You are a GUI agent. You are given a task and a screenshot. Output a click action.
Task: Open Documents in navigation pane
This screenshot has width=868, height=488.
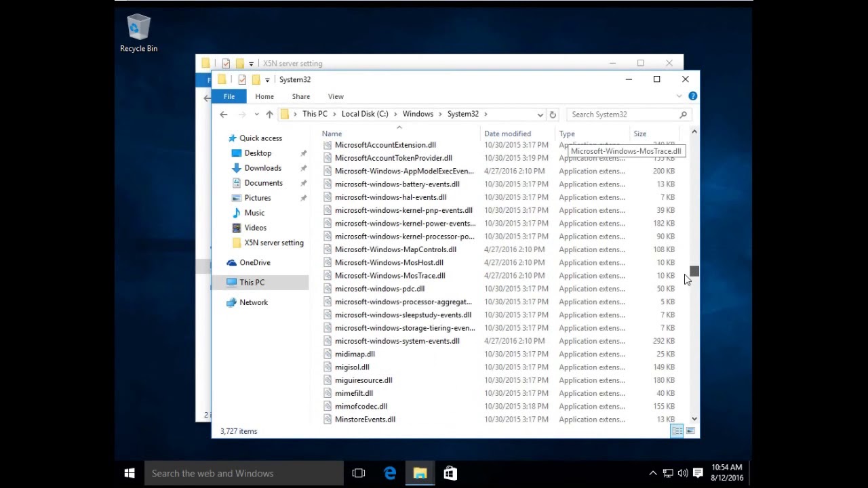point(263,183)
